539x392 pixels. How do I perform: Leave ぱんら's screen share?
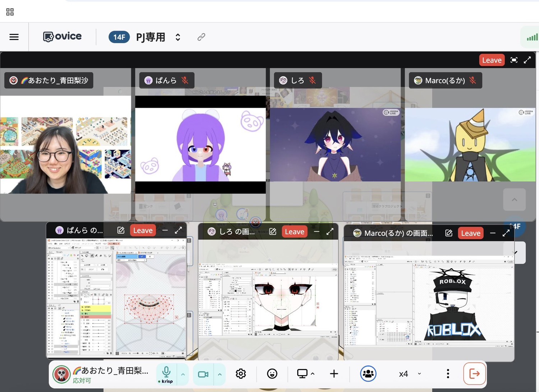(x=143, y=230)
